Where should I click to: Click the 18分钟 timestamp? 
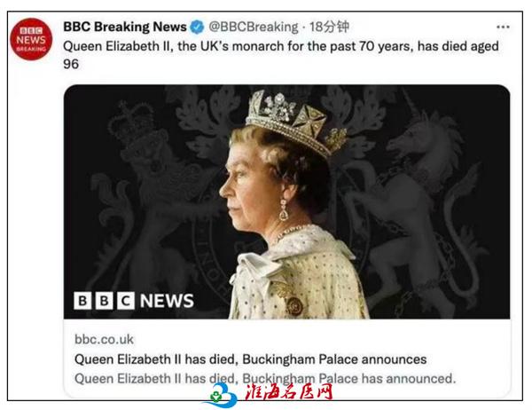[x=329, y=27]
